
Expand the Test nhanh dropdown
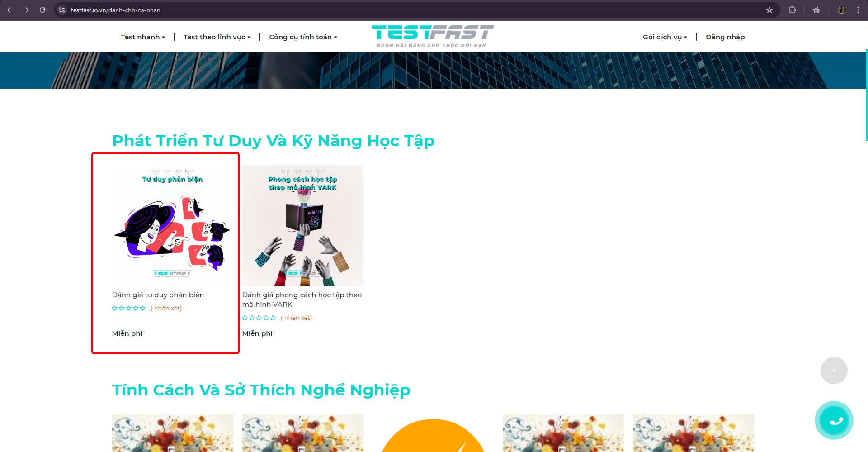(143, 37)
